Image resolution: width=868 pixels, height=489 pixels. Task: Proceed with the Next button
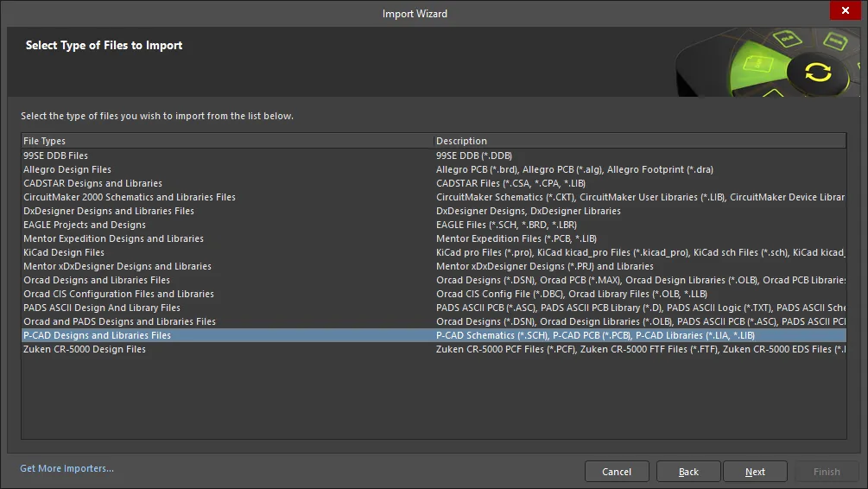coord(755,472)
